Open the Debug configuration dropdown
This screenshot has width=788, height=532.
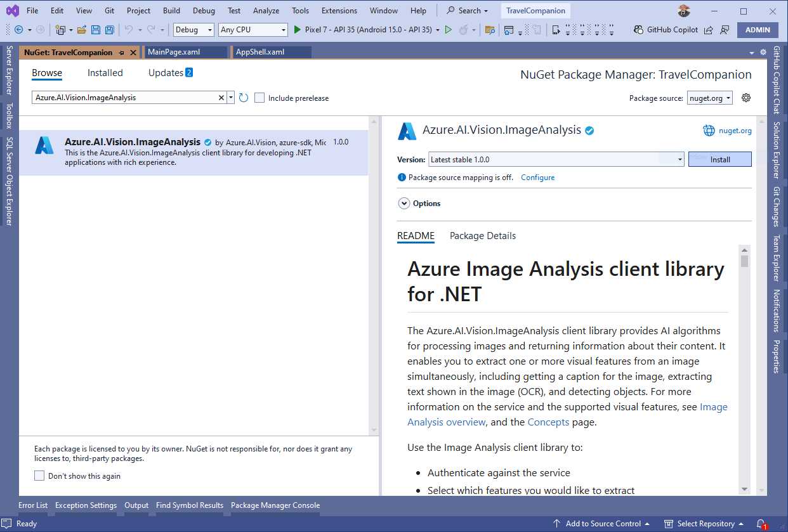[x=194, y=30]
